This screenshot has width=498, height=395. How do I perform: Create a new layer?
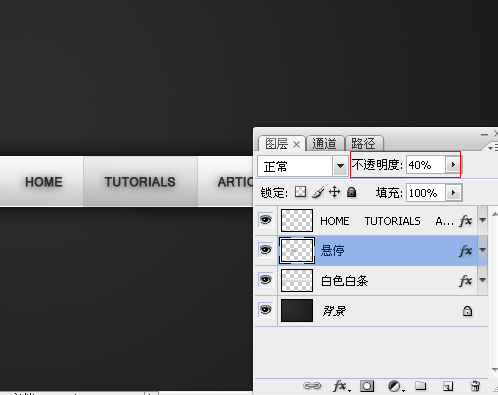(448, 386)
